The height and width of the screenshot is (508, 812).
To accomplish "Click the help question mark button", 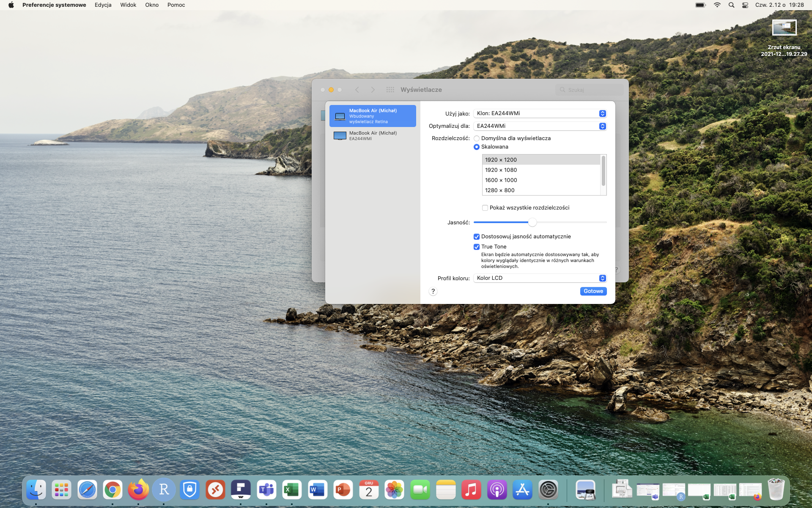I will 433,291.
